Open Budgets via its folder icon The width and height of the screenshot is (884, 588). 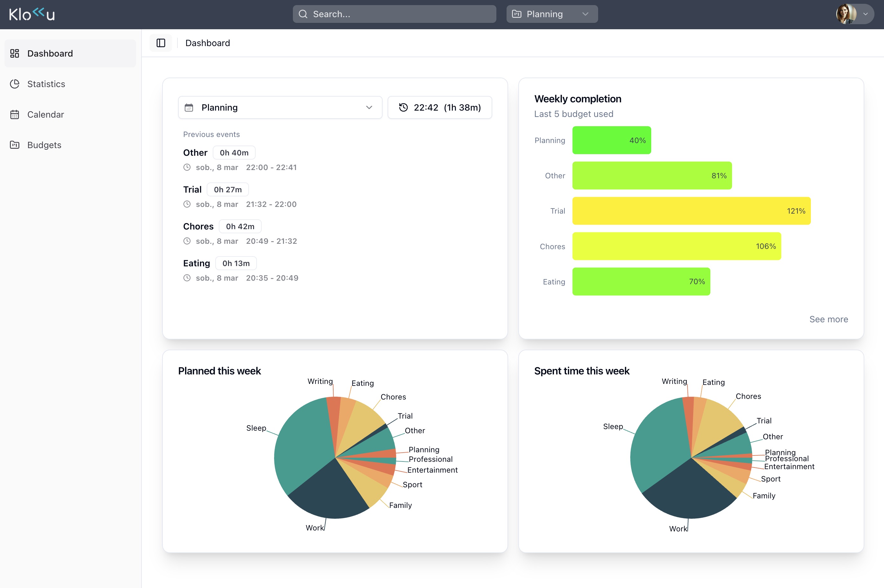tap(15, 145)
